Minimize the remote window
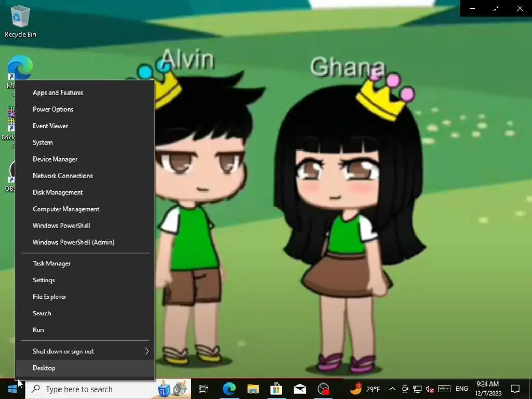The image size is (532, 399). (472, 8)
